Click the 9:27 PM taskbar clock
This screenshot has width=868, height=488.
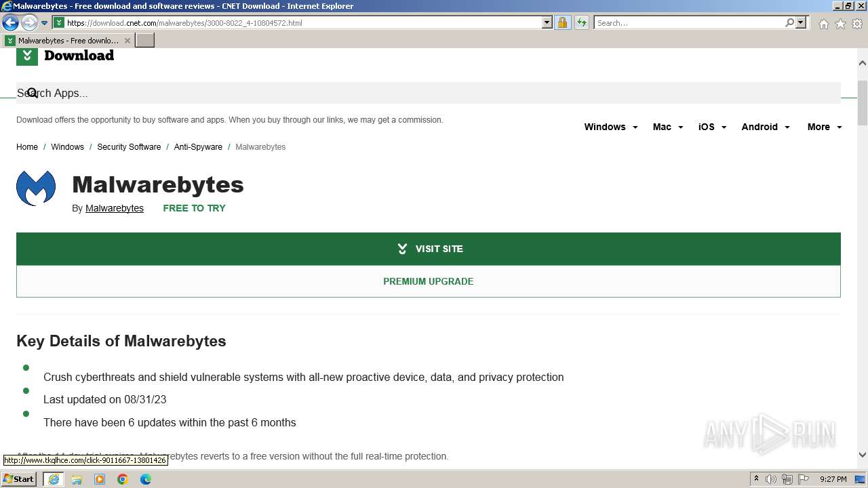833,479
